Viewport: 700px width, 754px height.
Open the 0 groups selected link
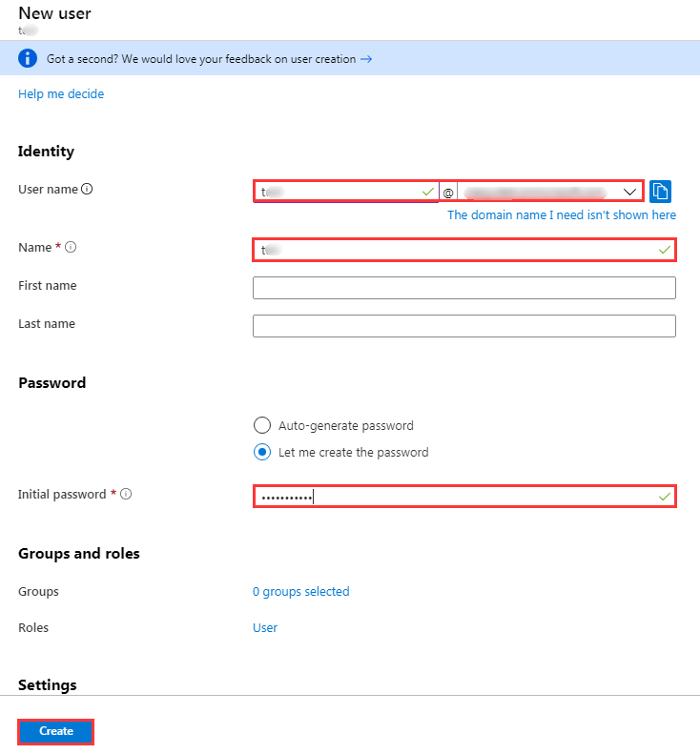point(300,592)
